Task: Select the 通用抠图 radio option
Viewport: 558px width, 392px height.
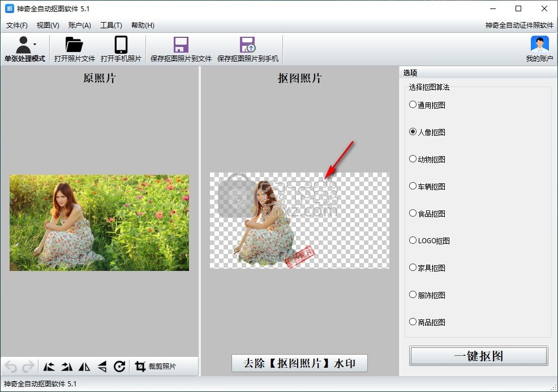Action: (x=413, y=105)
